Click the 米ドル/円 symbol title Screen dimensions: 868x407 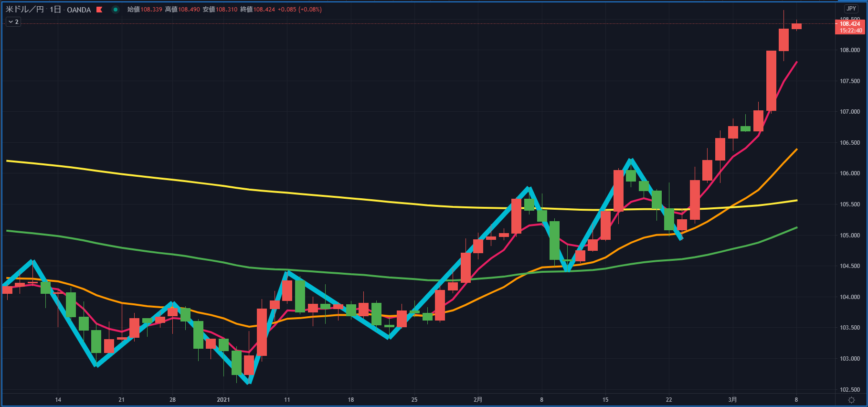click(x=25, y=10)
